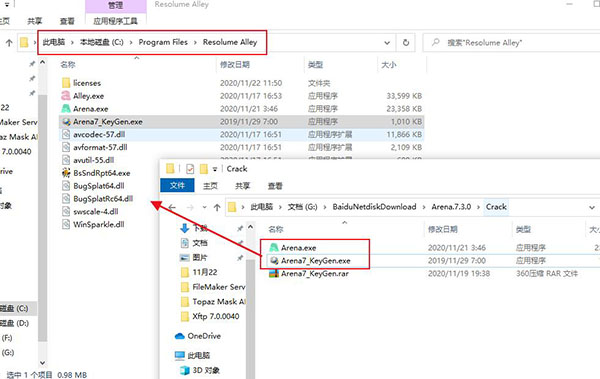Open Topaz Mask AI folder in Crack sidebar
Image resolution: width=600 pixels, height=379 pixels.
click(x=213, y=302)
